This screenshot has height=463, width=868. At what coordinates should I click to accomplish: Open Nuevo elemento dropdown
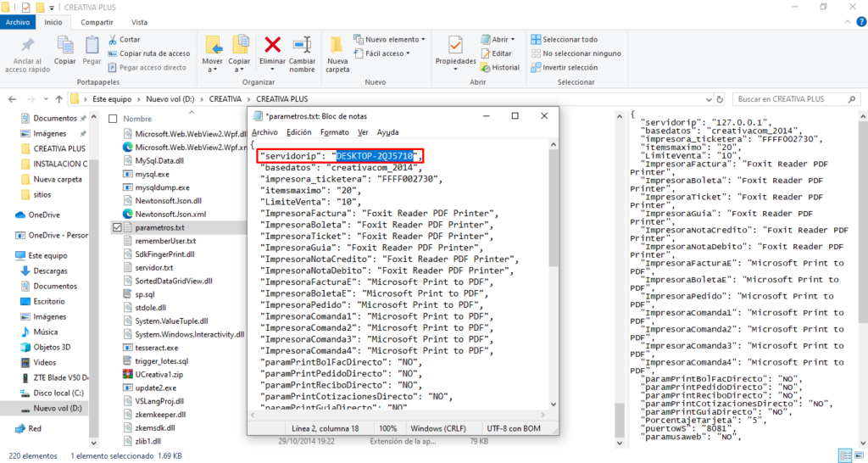[389, 39]
